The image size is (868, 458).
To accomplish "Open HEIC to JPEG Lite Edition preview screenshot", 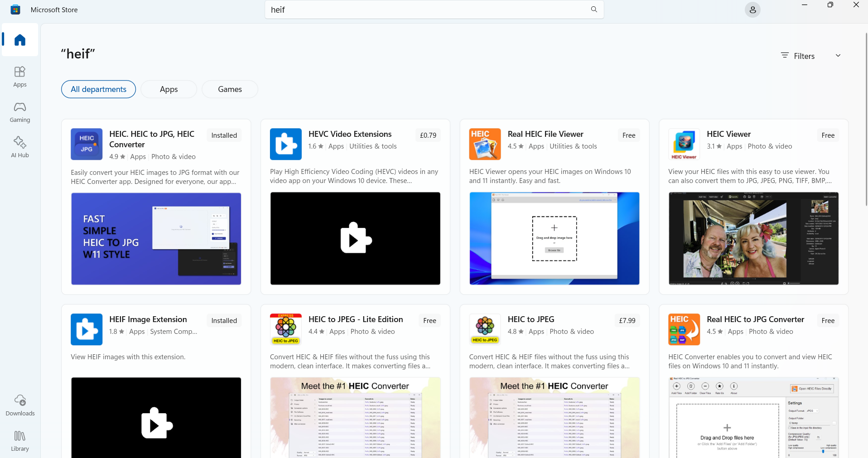I will pyautogui.click(x=355, y=418).
